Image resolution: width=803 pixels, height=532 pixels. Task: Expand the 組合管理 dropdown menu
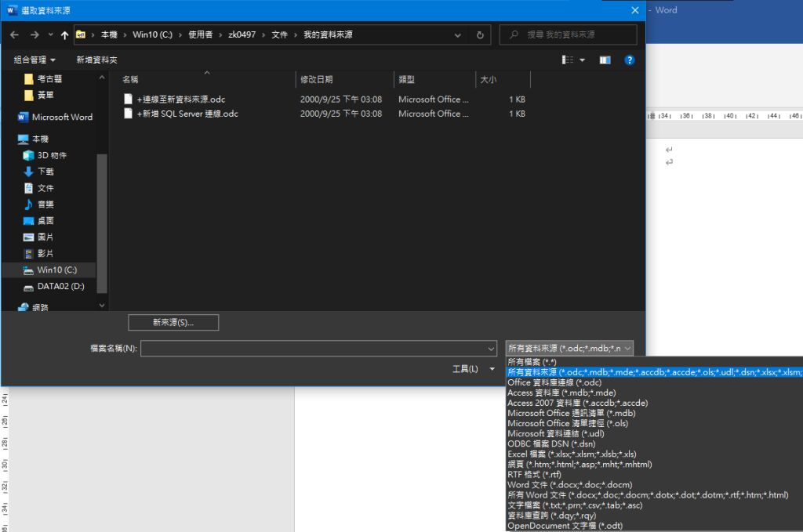click(x=35, y=60)
